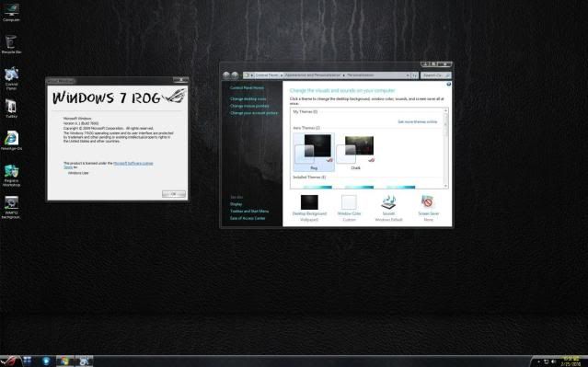This screenshot has width=588, height=367.
Task: Show hidden system tray icons arrow
Action: pos(539,361)
